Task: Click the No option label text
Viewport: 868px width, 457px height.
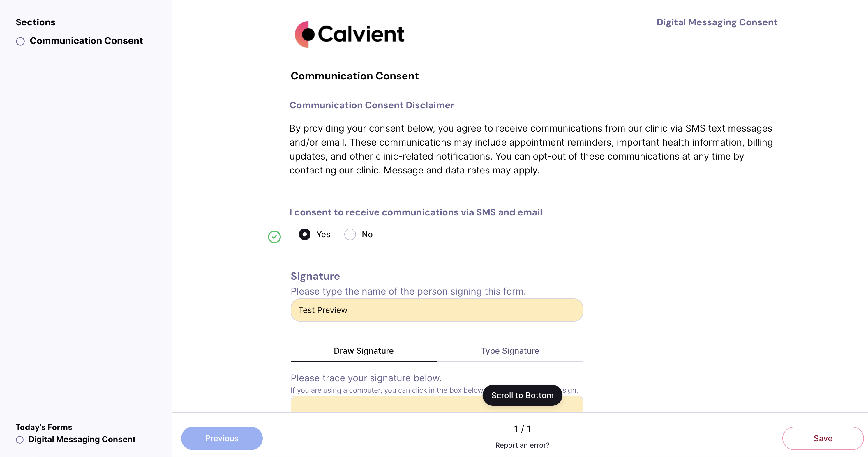Action: pyautogui.click(x=367, y=234)
